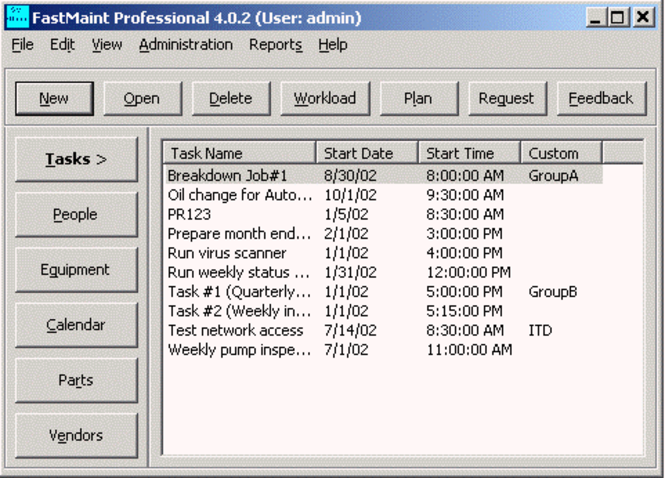
Task: Click the 3:00:00 PM start time cell
Action: tap(464, 234)
